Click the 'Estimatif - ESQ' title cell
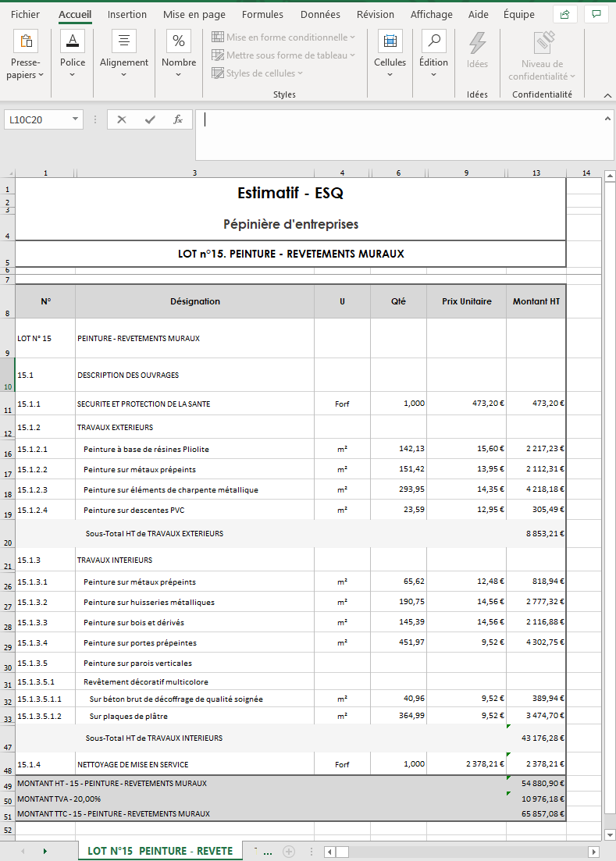The width and height of the screenshot is (616, 861). tap(290, 193)
